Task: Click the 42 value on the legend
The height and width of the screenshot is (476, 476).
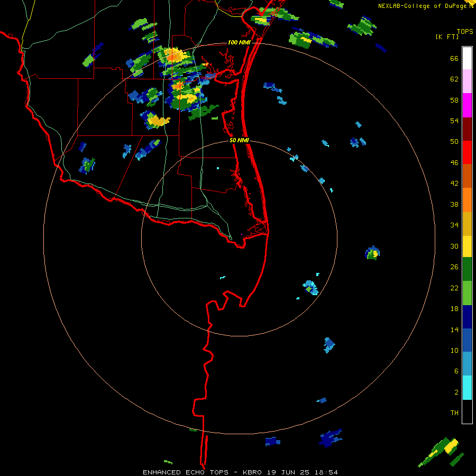Action: pyautogui.click(x=454, y=184)
